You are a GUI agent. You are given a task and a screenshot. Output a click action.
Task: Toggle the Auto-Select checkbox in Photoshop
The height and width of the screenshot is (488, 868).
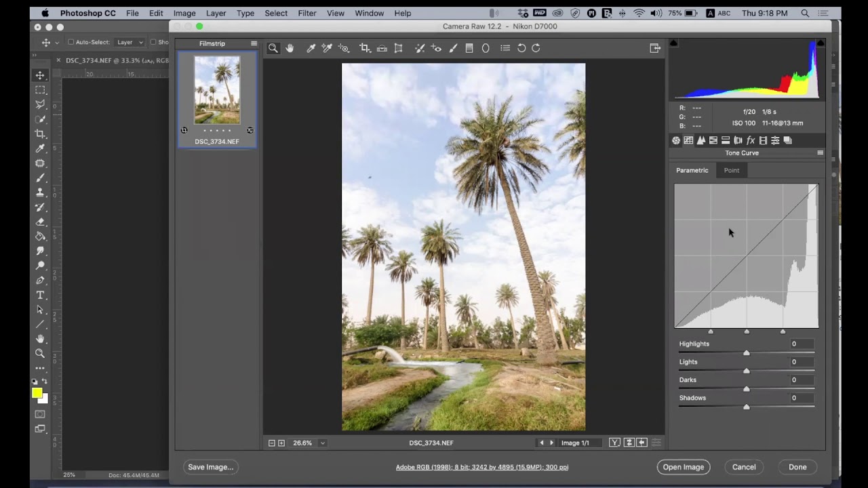coord(71,42)
